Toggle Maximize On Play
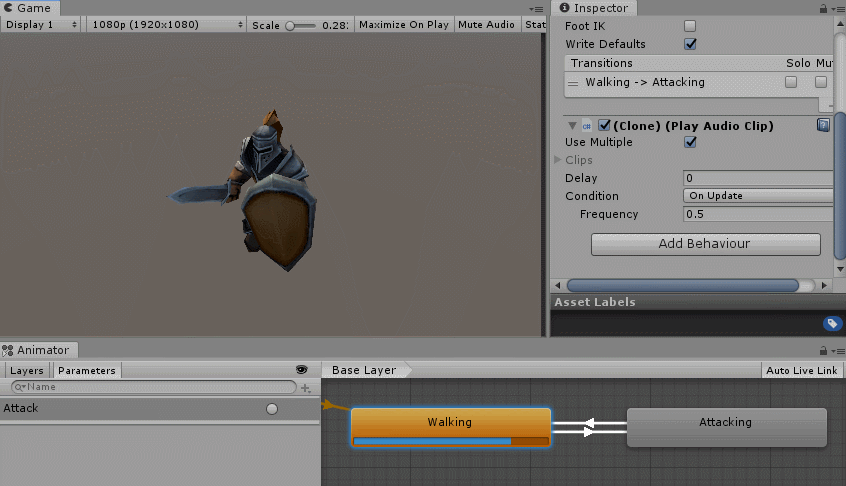The width and height of the screenshot is (846, 486). coord(404,25)
